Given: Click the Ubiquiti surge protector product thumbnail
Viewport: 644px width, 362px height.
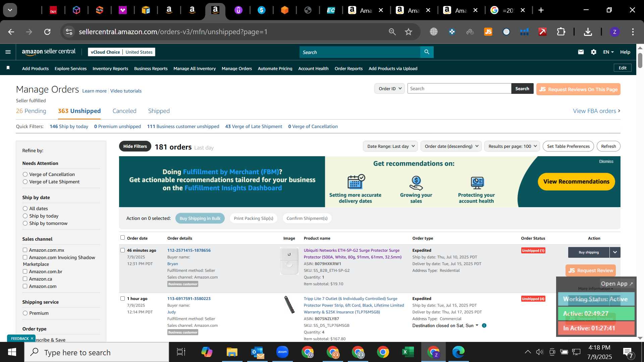Looking at the screenshot, I should pyautogui.click(x=289, y=261).
